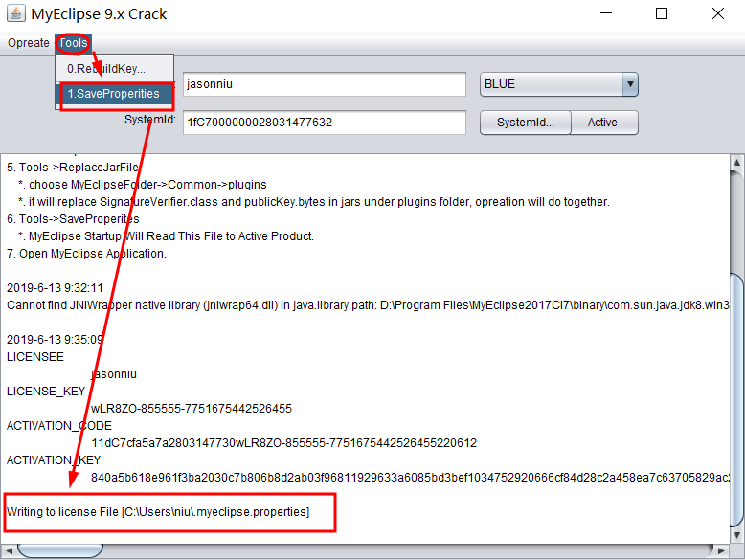Open the Opreate menu
Viewport: 745px width, 560px height.
[x=29, y=43]
